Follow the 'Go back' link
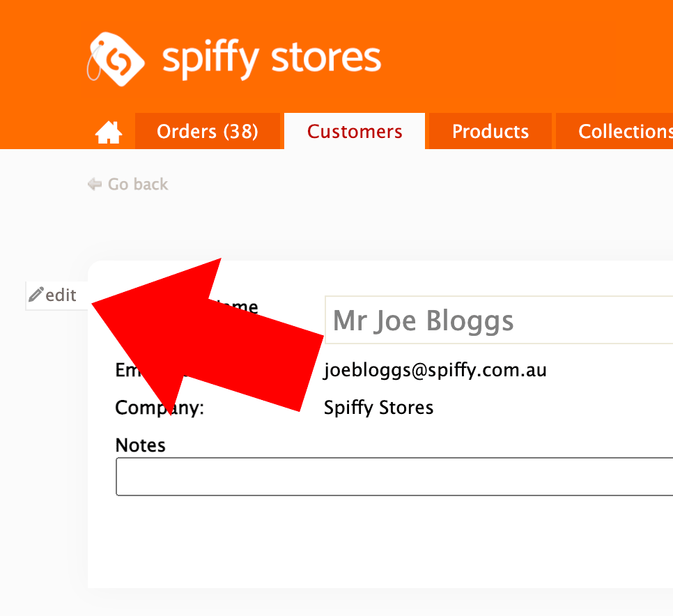This screenshot has width=673, height=616. (x=138, y=185)
